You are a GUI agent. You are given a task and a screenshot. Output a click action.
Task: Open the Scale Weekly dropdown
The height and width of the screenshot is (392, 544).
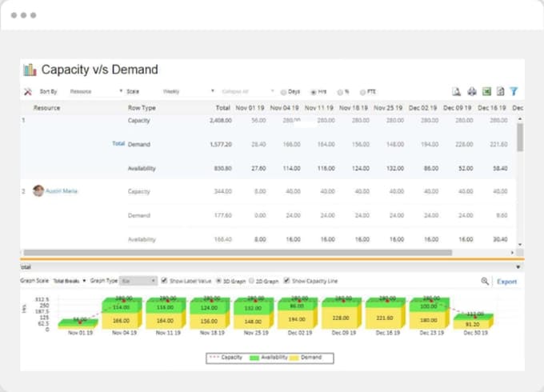(x=188, y=91)
